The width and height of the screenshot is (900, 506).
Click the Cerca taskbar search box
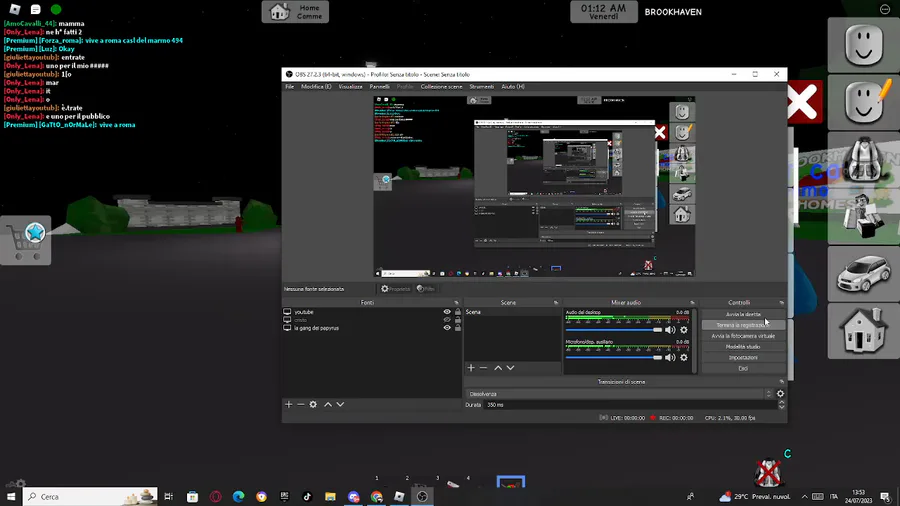click(90, 497)
